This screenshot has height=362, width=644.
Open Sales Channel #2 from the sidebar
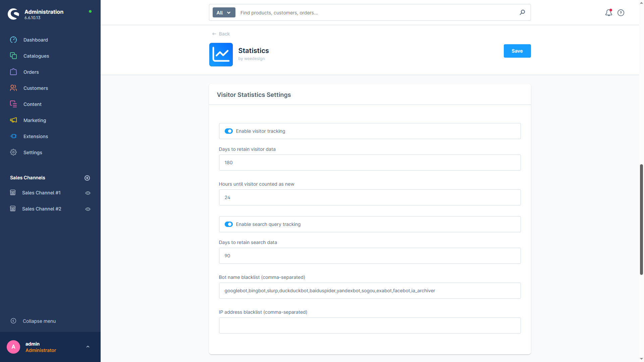42,209
